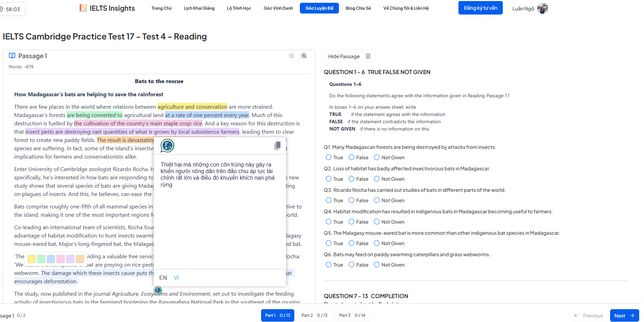Collapse the passage with Hide Passage
Image resolution: width=644 pixels, height=322 pixels.
[349, 56]
